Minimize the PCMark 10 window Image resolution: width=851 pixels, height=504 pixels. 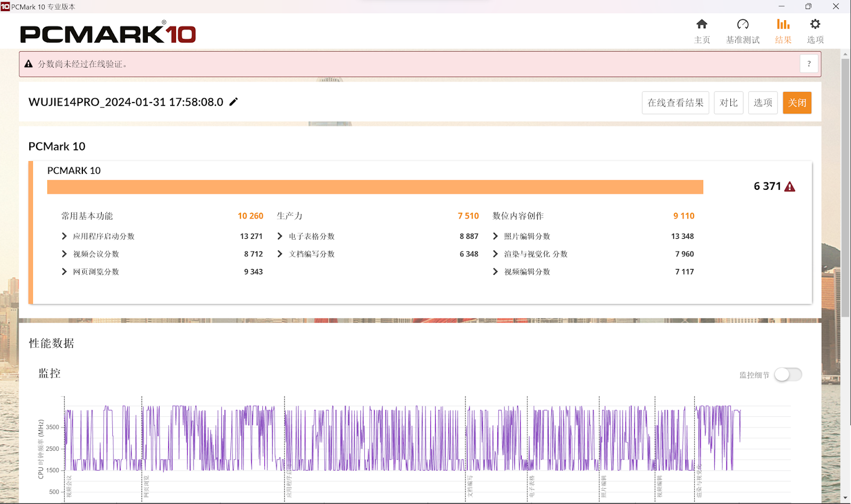(781, 6)
